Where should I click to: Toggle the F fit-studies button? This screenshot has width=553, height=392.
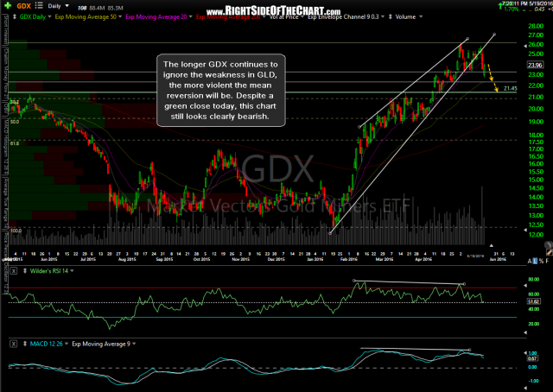tap(547, 262)
